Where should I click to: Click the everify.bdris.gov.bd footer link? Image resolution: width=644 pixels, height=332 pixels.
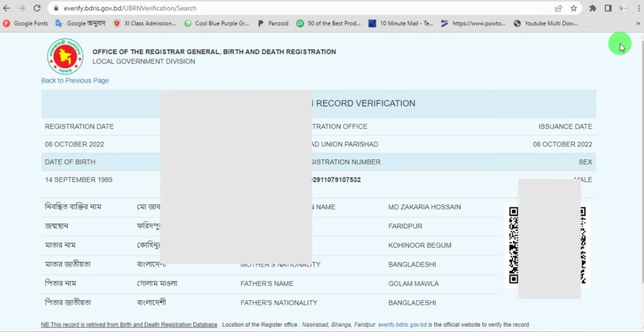402,325
